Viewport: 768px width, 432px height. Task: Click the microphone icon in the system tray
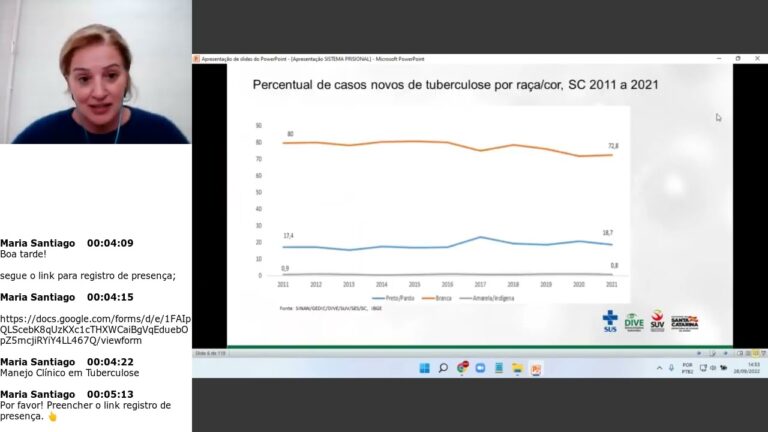pyautogui.click(x=672, y=368)
